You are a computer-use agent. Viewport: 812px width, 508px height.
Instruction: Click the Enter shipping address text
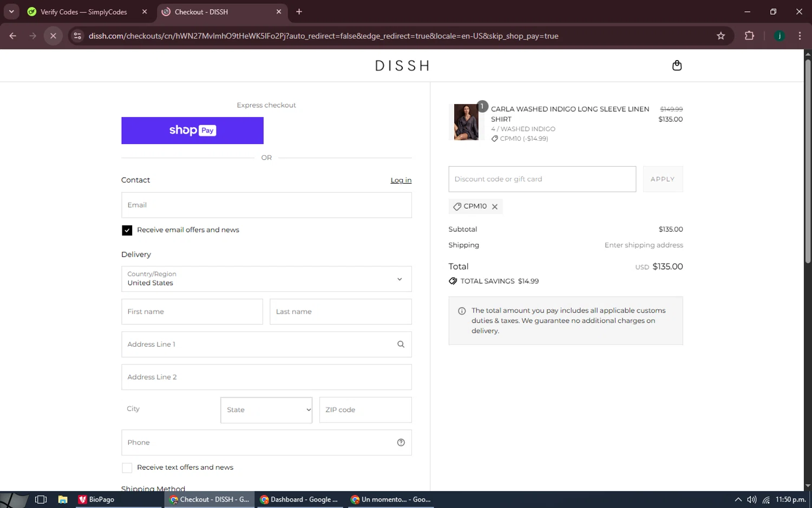644,245
